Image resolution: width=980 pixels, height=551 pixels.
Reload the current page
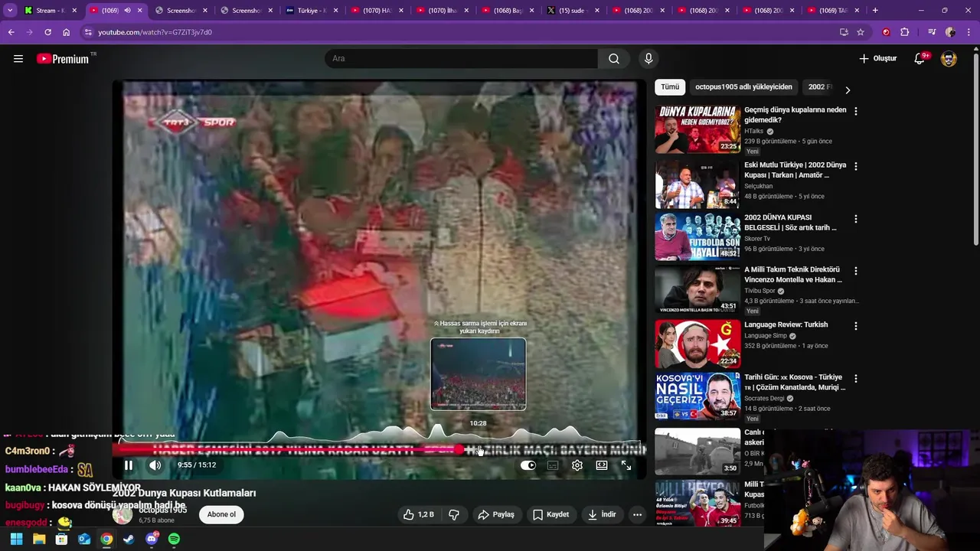coord(47,32)
